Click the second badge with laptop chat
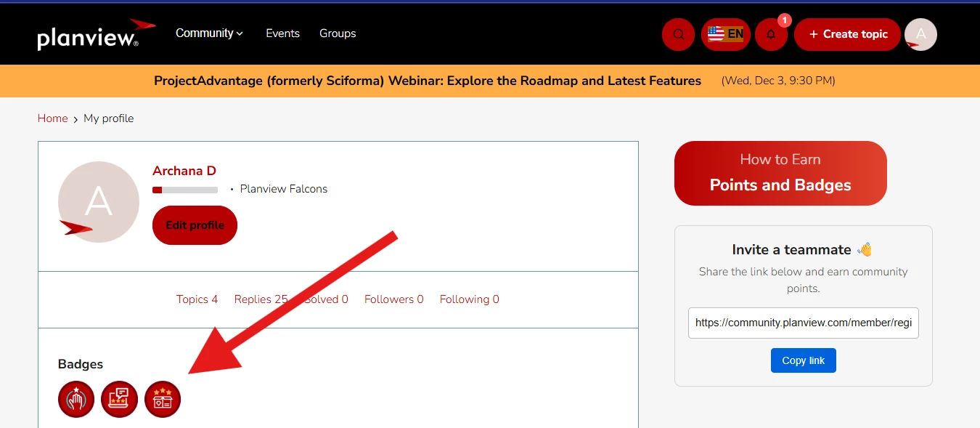980x428 pixels. coord(119,400)
